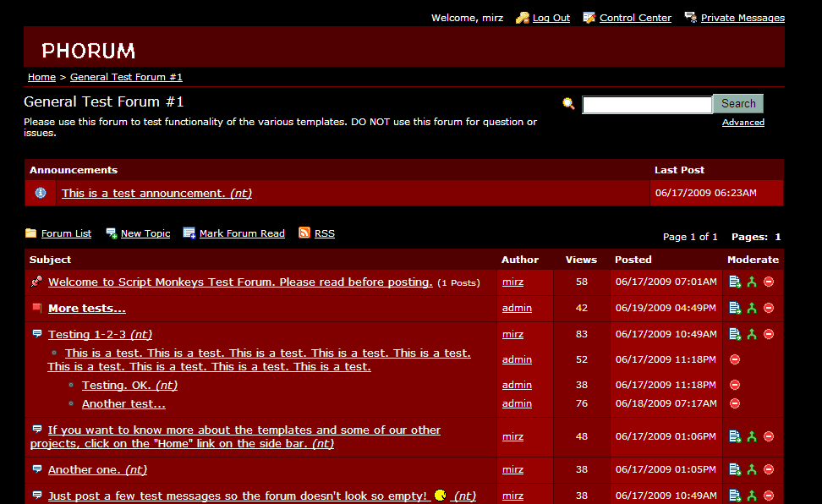Click the thread icon beside 'Another one.'
This screenshot has width=822, height=504.
(x=36, y=468)
